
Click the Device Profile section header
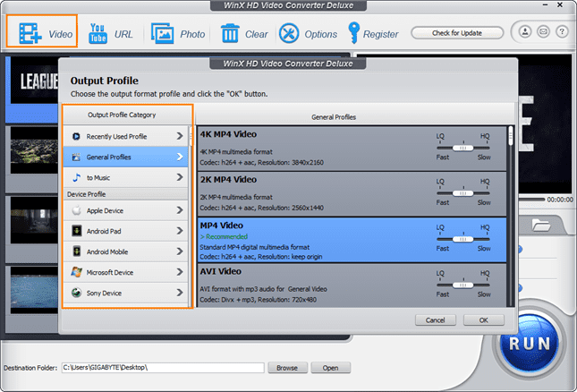tap(126, 194)
